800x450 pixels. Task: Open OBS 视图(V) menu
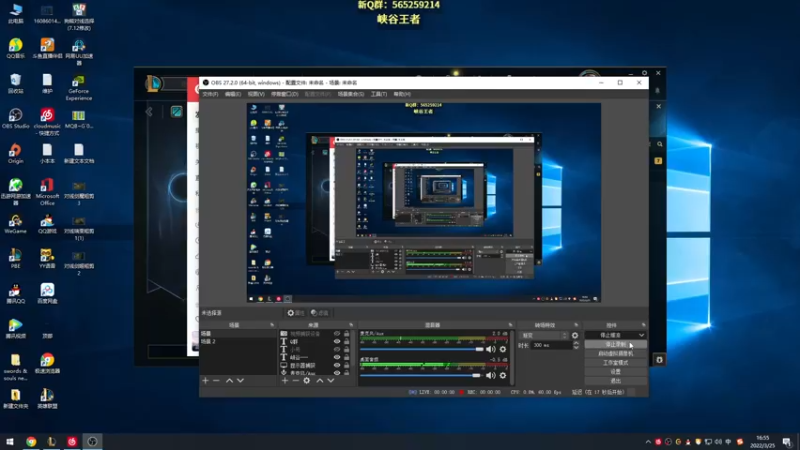256,94
